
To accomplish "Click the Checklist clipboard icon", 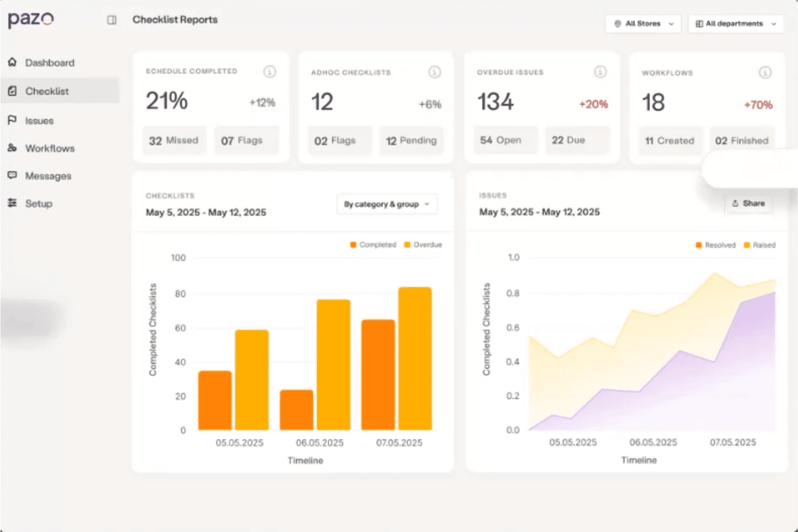I will coord(12,91).
